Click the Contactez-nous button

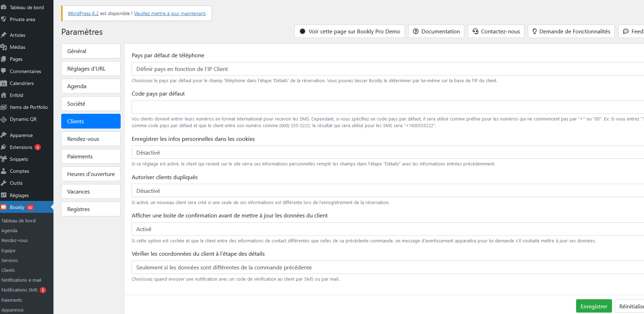[x=496, y=31]
